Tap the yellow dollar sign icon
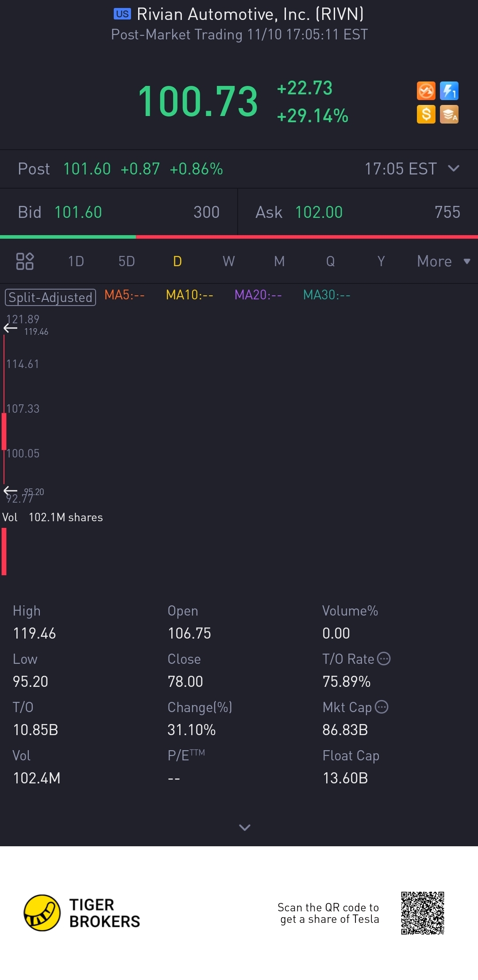This screenshot has height=980, width=478. tap(426, 114)
